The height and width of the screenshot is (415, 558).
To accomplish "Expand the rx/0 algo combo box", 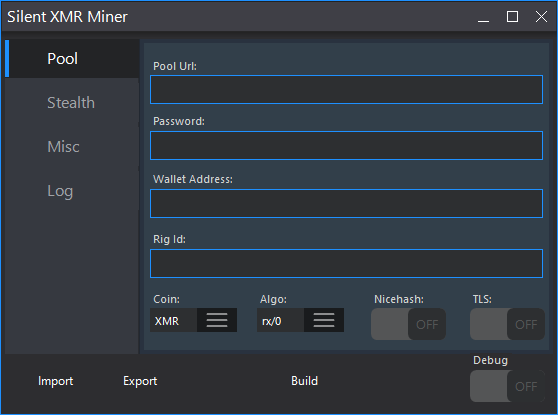I will pos(300,320).
